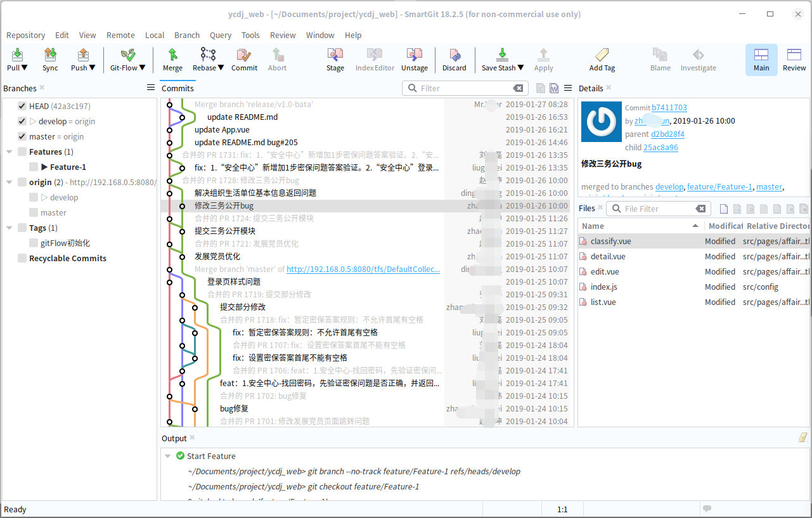
Task: Click the Merge toolbar icon
Action: [172, 55]
